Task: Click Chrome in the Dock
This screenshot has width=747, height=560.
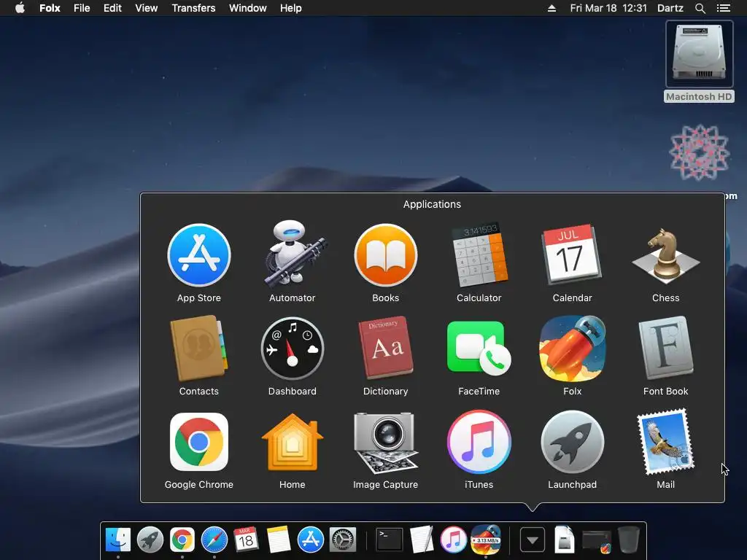Action: pyautogui.click(x=182, y=540)
